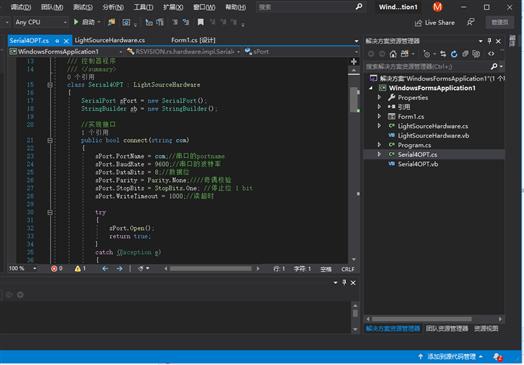
Task: Expand the Properties node in Solution Explorer
Action: click(379, 97)
